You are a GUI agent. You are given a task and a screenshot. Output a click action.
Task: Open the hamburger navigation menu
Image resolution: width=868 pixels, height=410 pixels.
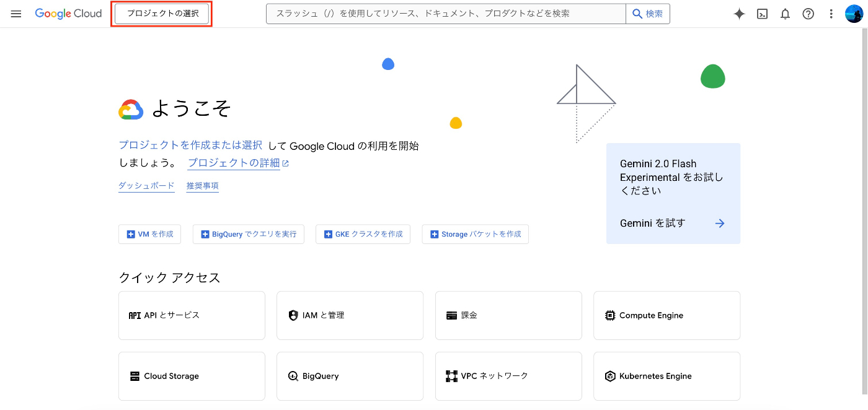click(16, 14)
